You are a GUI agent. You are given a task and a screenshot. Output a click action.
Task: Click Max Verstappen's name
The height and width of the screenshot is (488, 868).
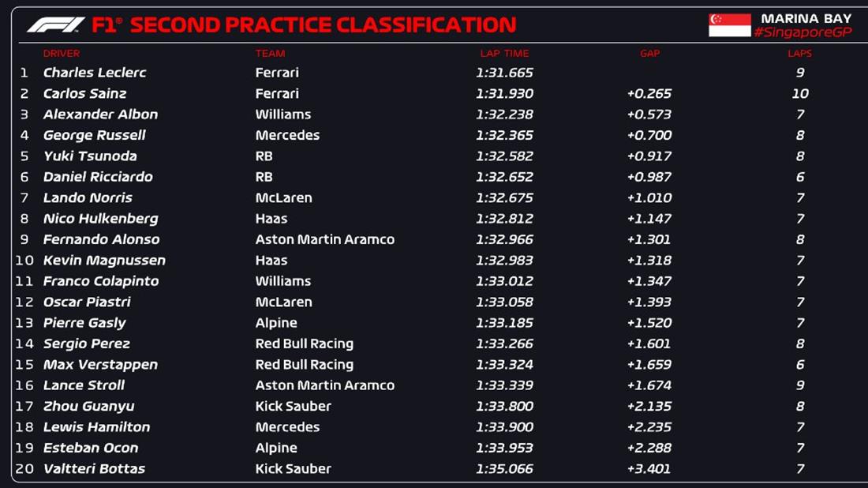coord(100,365)
